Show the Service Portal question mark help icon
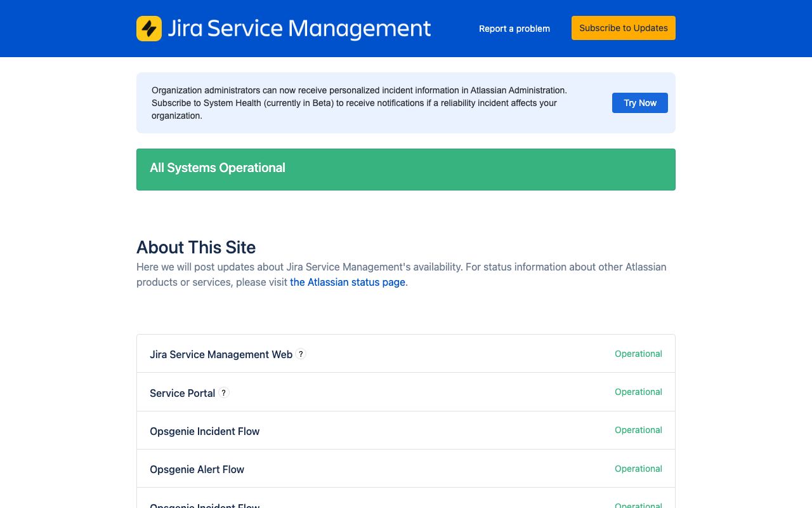 tap(224, 392)
